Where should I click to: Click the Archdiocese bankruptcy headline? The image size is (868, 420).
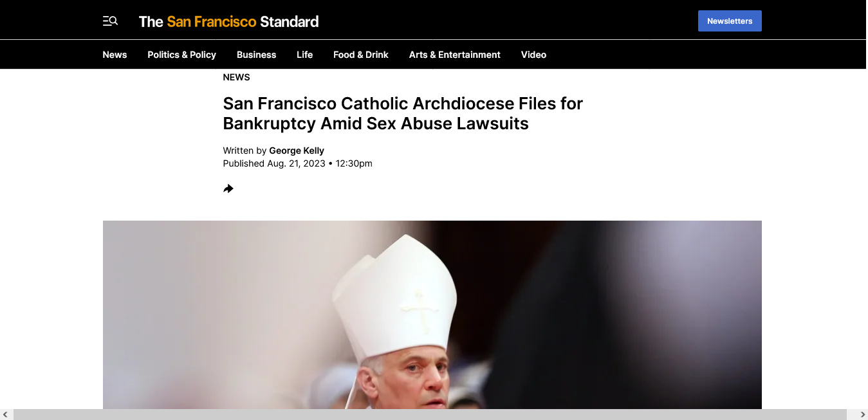pos(403,113)
